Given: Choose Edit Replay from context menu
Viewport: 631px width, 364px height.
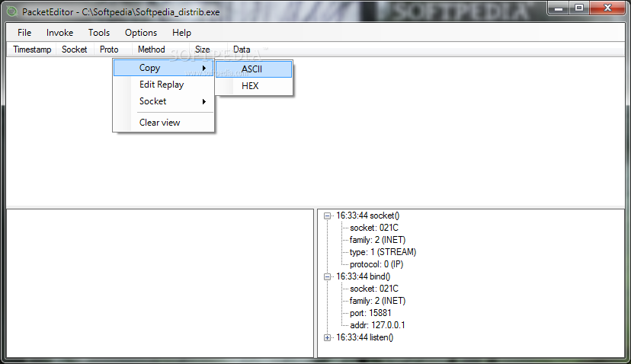Looking at the screenshot, I should point(163,85).
